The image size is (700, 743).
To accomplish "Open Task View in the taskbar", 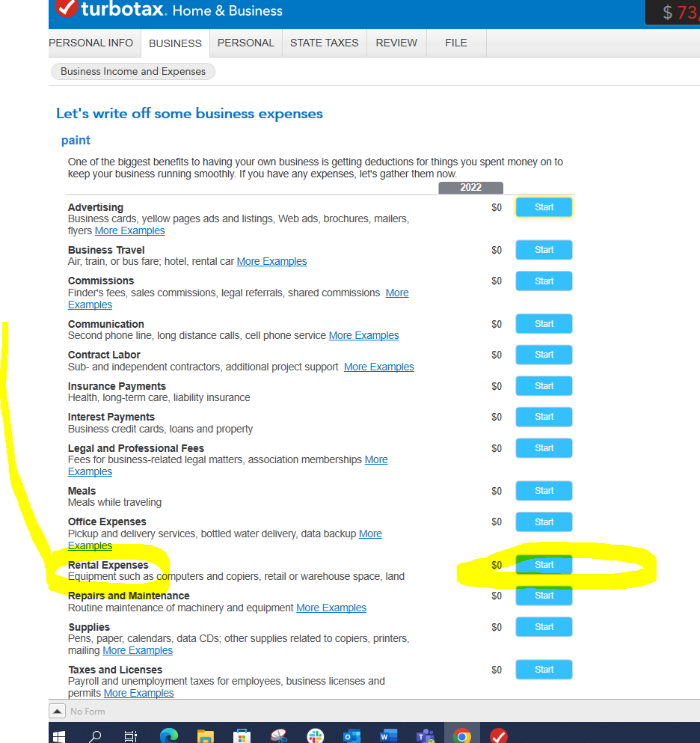I will [x=130, y=736].
